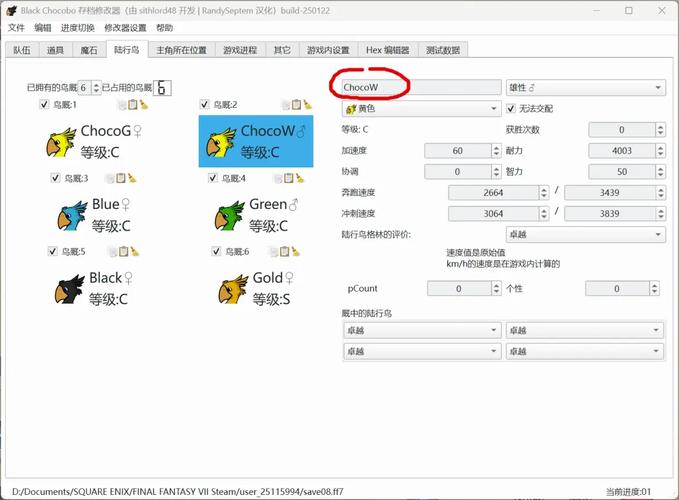This screenshot has width=679, height=500.
Task: Click the paste icon for stable 5
Action: tap(123, 251)
